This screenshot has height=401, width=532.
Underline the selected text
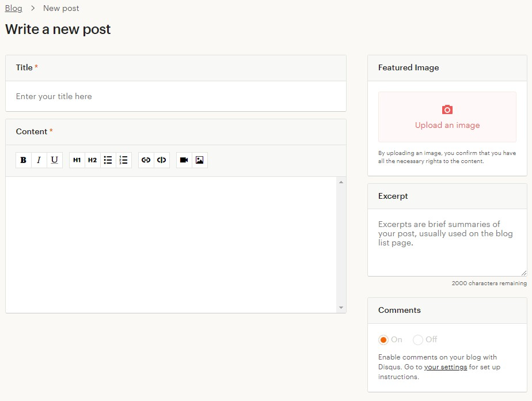(55, 160)
